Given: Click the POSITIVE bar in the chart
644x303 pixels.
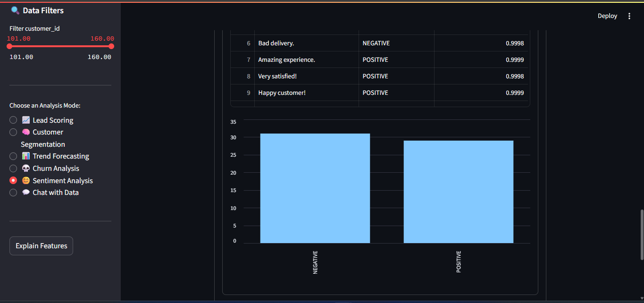Looking at the screenshot, I should (x=458, y=192).
